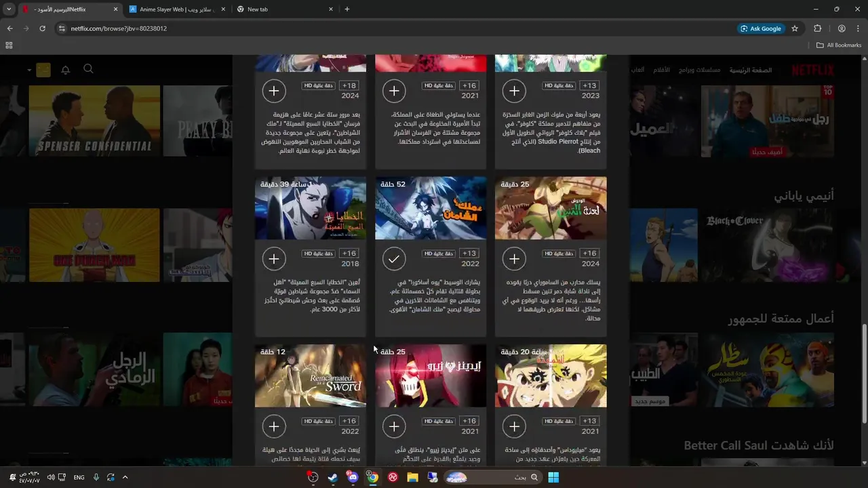
Task: Switch to the Anime Slayer Web tab
Action: point(178,9)
